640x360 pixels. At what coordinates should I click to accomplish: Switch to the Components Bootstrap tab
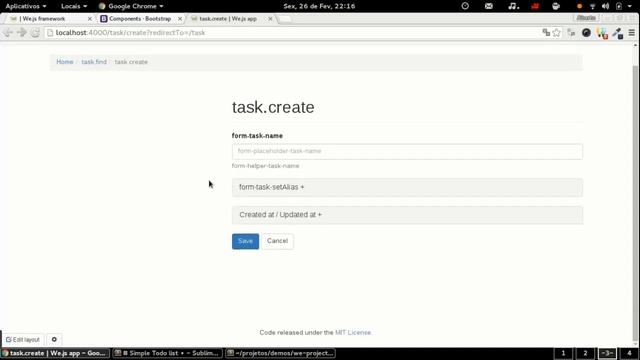click(x=140, y=19)
